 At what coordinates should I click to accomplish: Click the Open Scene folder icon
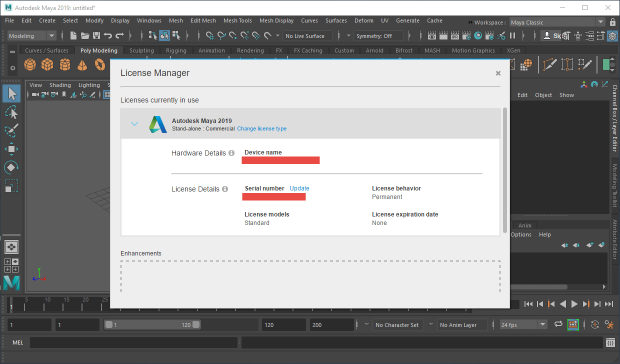coord(85,35)
